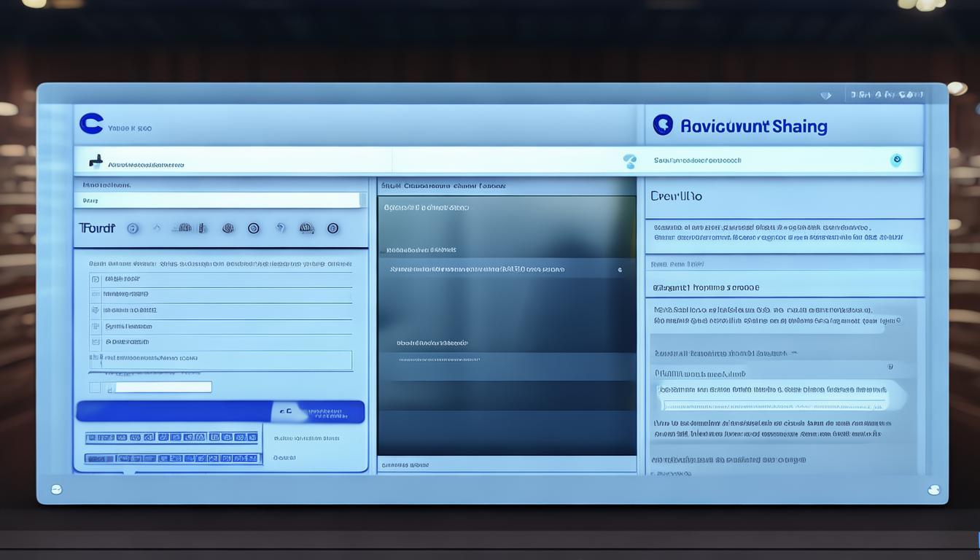Viewport: 980px width, 560px height.
Task: Click the small diamond icon in the top title bar
Action: 825,95
